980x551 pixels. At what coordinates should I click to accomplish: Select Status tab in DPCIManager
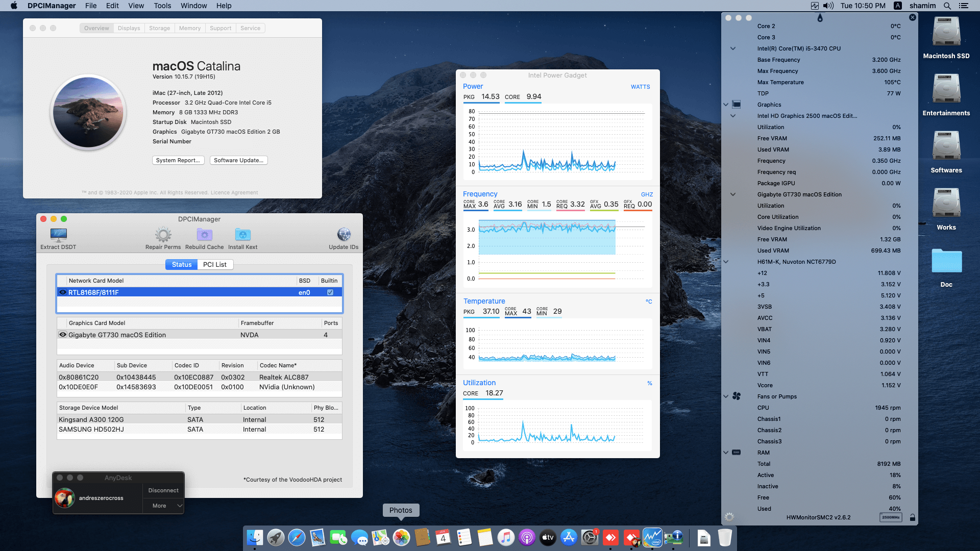182,264
